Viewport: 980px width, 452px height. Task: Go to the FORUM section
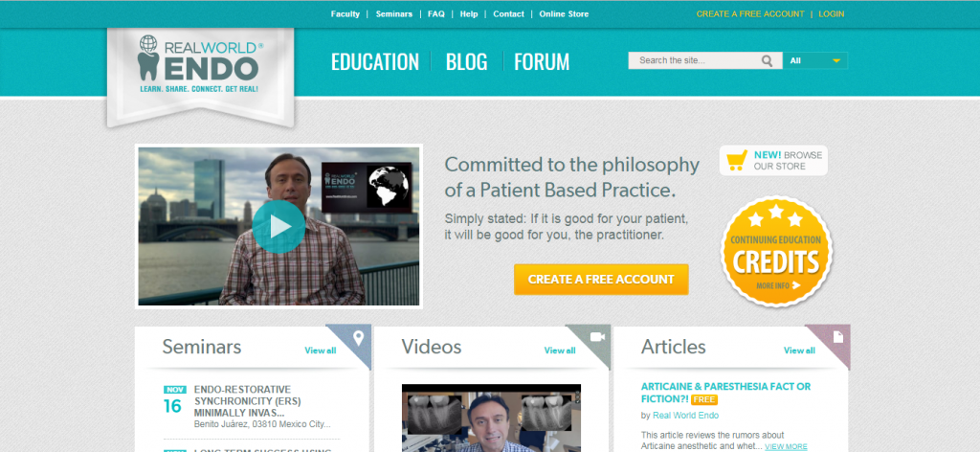pos(542,62)
